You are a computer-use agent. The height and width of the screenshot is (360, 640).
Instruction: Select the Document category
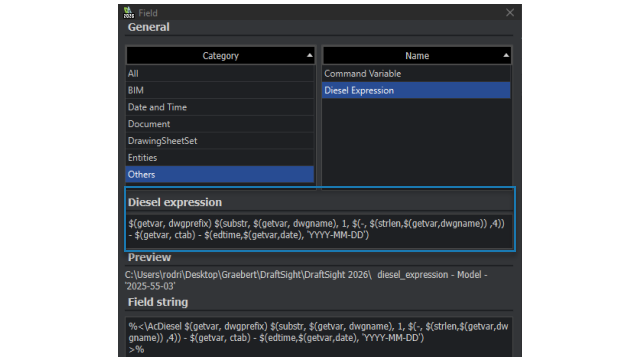tap(220, 124)
